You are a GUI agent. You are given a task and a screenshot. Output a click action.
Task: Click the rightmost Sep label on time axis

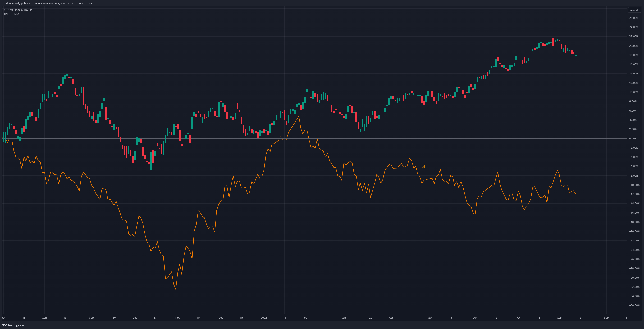tap(606, 318)
